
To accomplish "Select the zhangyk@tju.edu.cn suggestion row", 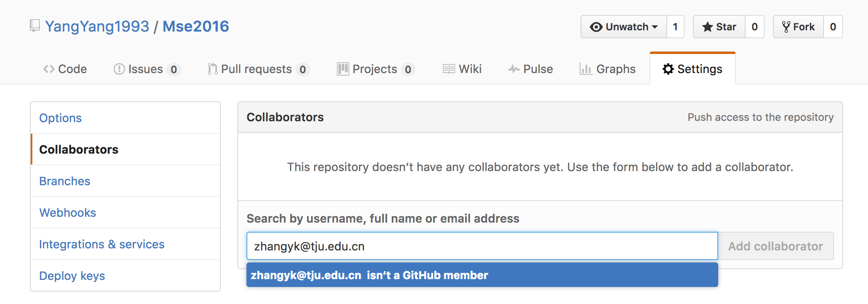I will [482, 275].
